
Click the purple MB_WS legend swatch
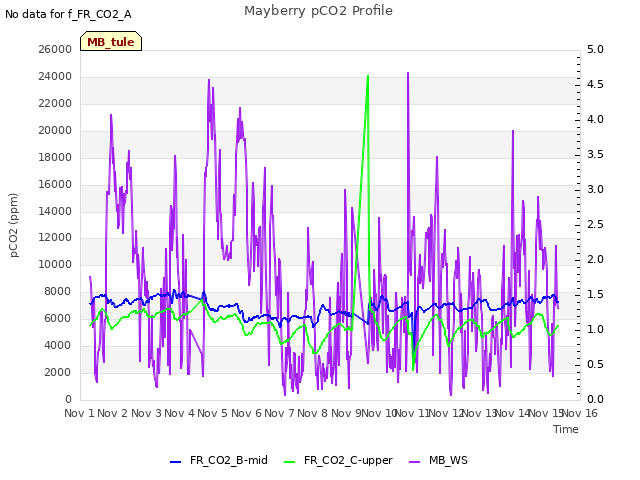pyautogui.click(x=414, y=462)
